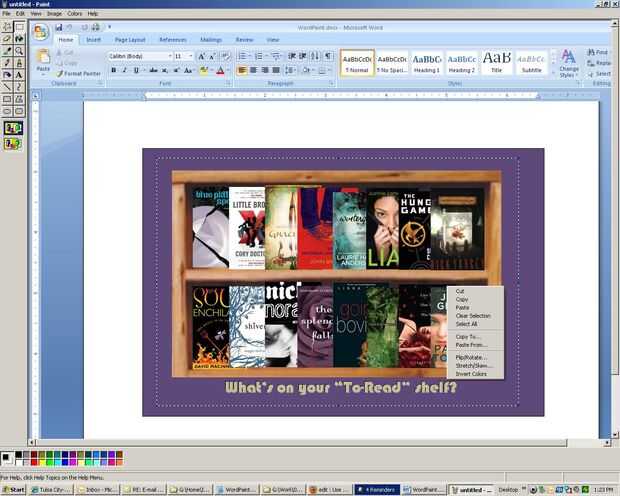620x496 pixels.
Task: Pick the black swatch in Paint palette
Action: tap(19, 455)
